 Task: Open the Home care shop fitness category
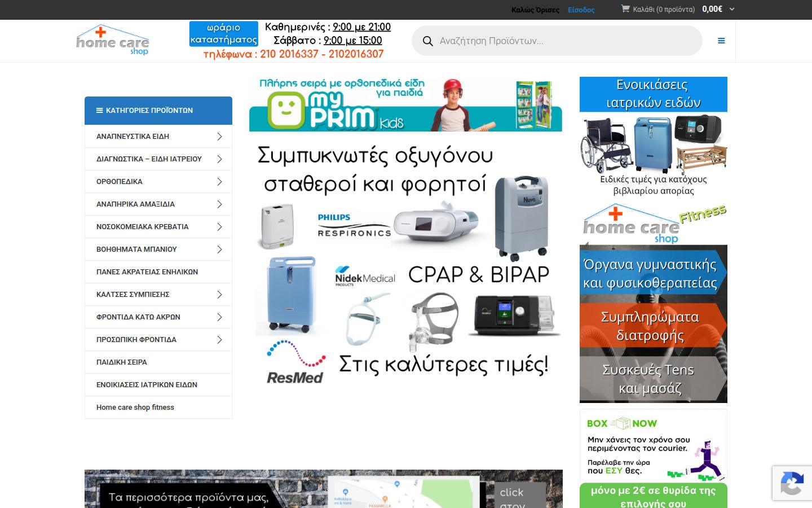pyautogui.click(x=135, y=408)
